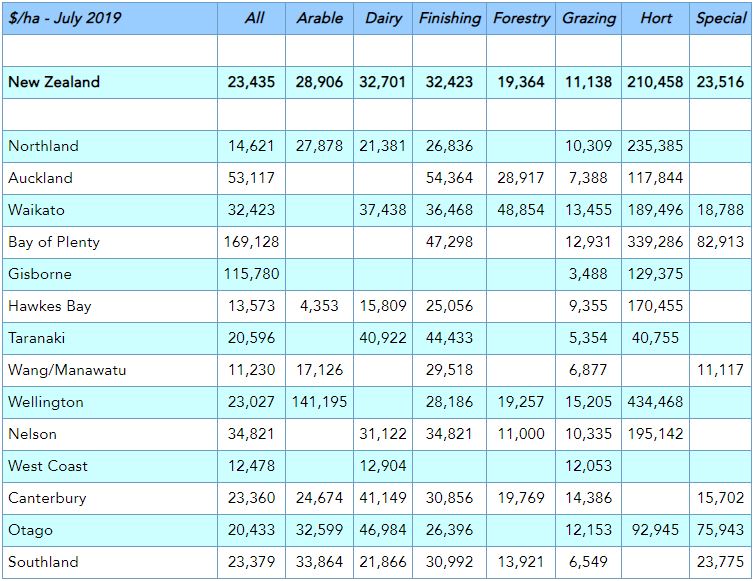Click the Canterbury region label
This screenshot has width=754, height=581.
[x=47, y=498]
